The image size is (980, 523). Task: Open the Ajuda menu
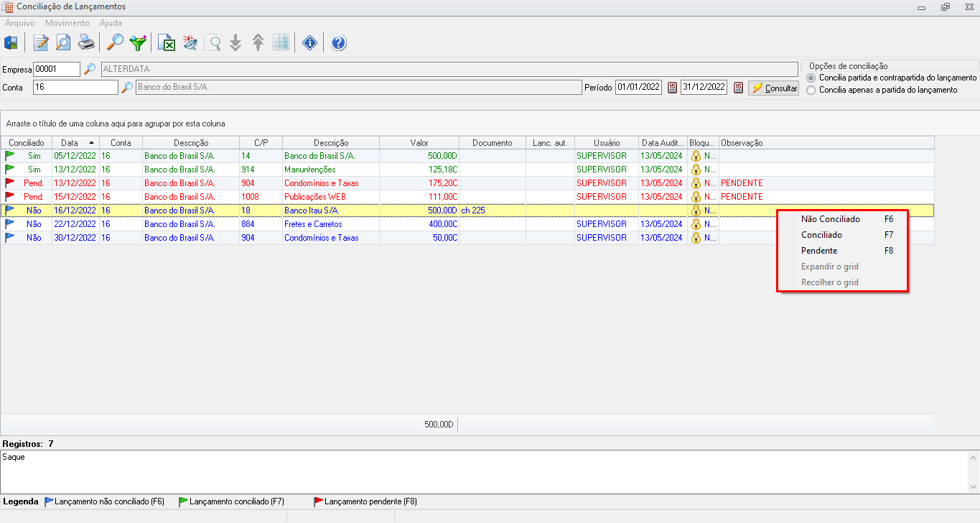[x=111, y=23]
